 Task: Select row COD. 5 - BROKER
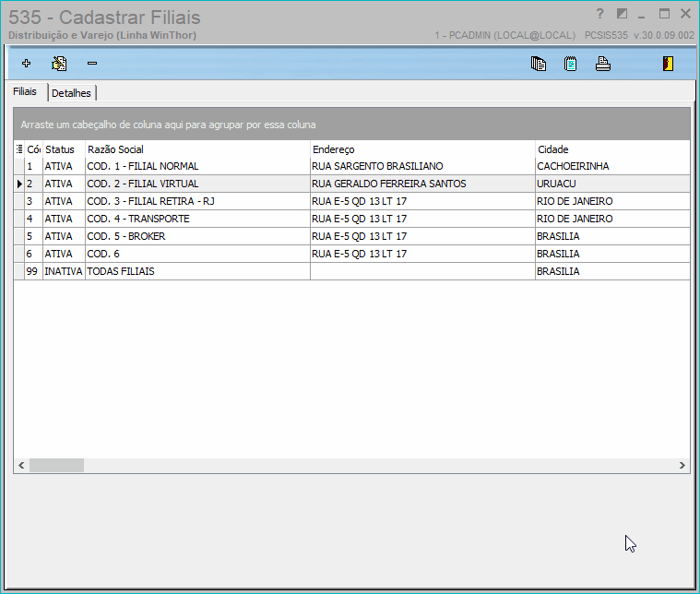tap(351, 236)
